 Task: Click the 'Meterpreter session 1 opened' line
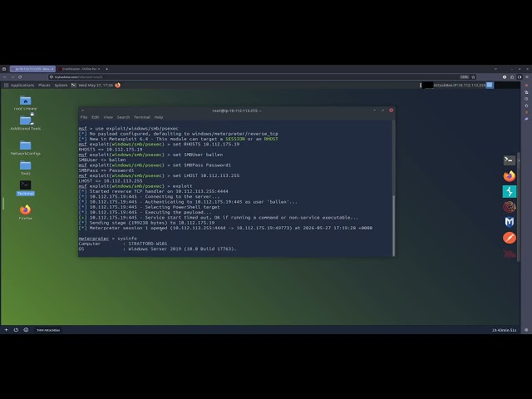tap(225, 228)
